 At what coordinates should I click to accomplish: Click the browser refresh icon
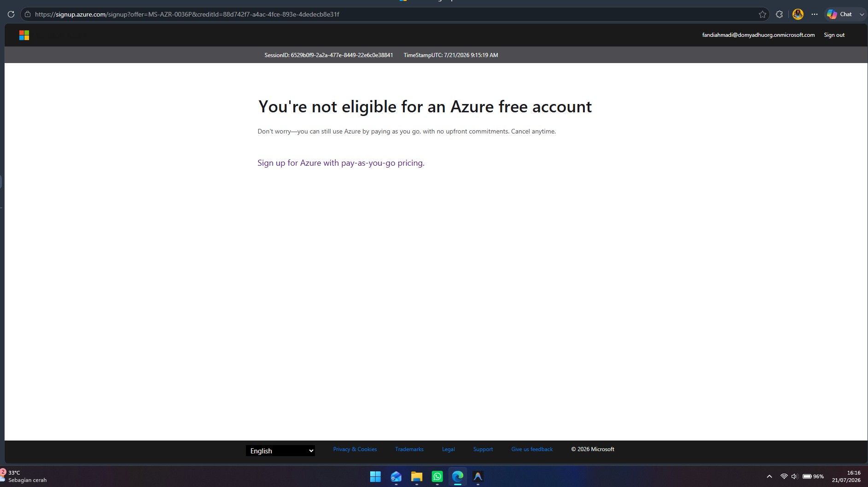(x=11, y=14)
